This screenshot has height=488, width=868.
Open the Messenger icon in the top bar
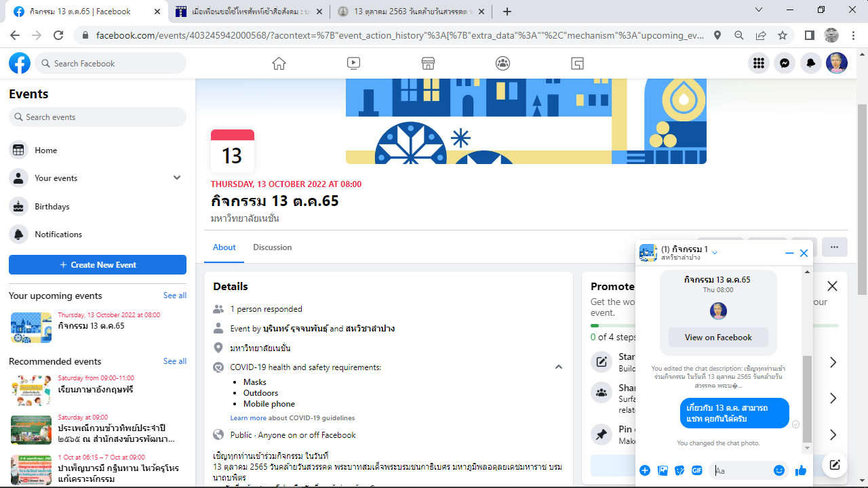click(785, 63)
